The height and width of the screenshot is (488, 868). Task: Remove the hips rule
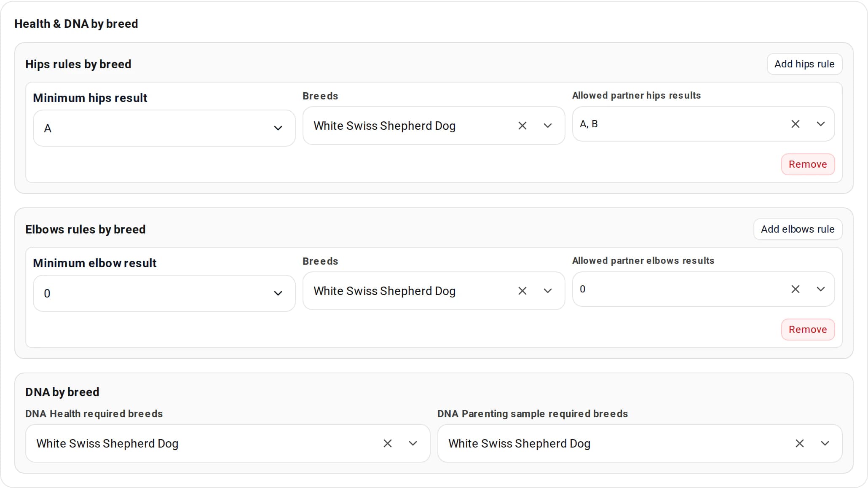coord(808,164)
